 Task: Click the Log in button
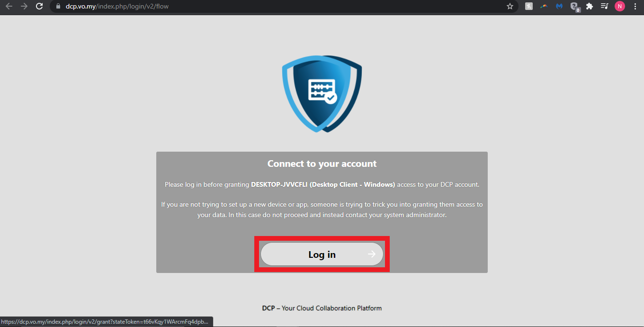[322, 254]
